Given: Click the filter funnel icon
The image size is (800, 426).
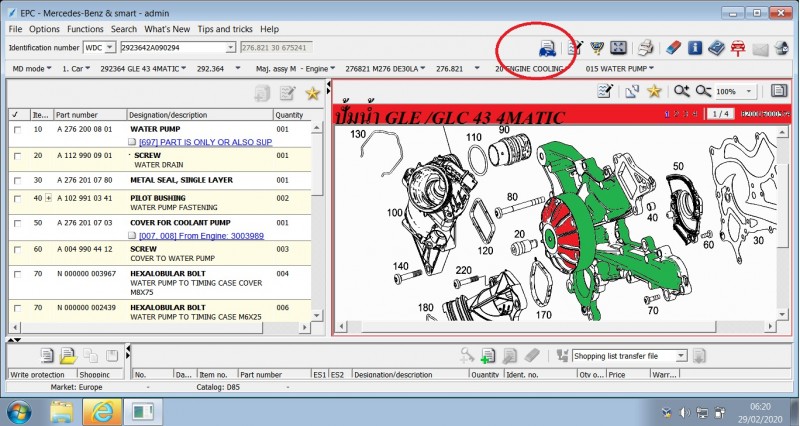Looking at the screenshot, I should click(597, 48).
